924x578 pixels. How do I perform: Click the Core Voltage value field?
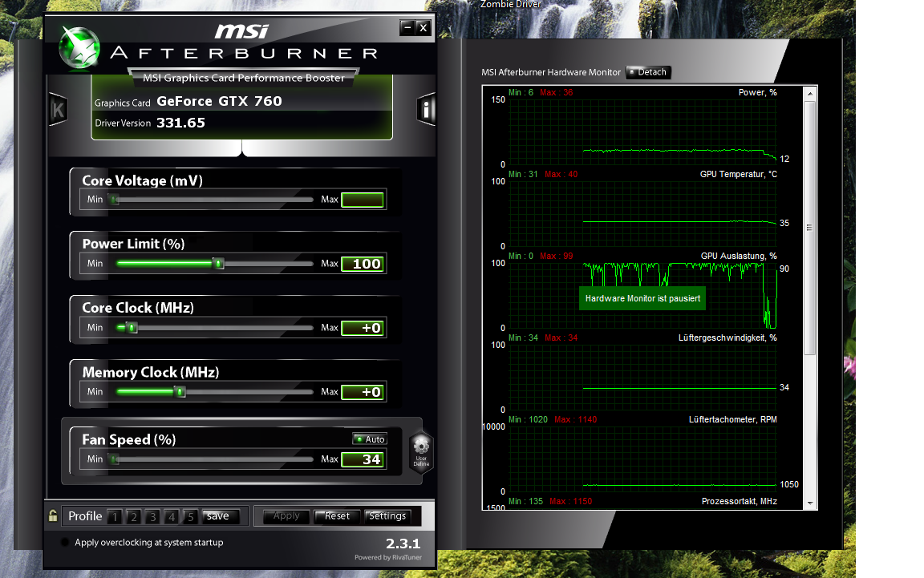(x=363, y=200)
